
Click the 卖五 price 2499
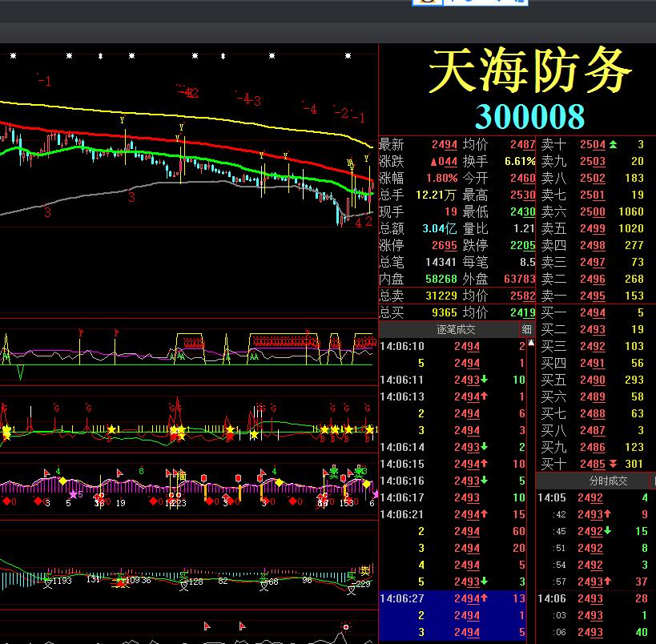(593, 228)
